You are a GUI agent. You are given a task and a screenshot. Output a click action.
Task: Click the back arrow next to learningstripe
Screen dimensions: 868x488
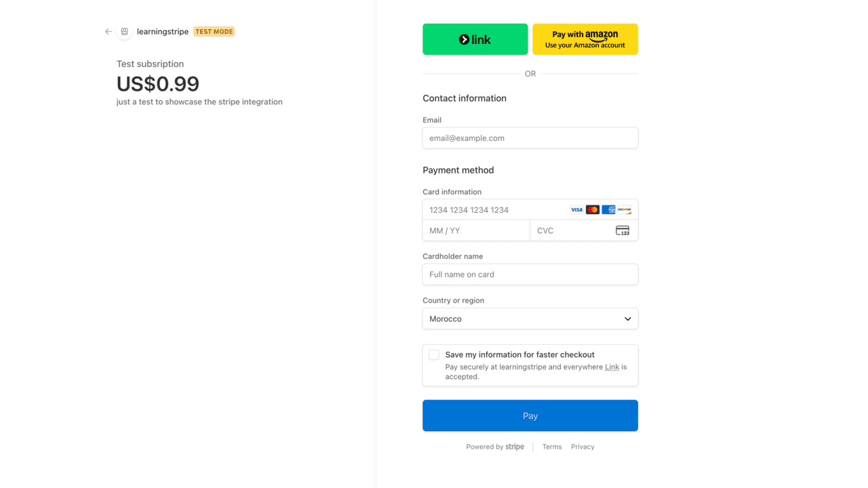(x=108, y=32)
